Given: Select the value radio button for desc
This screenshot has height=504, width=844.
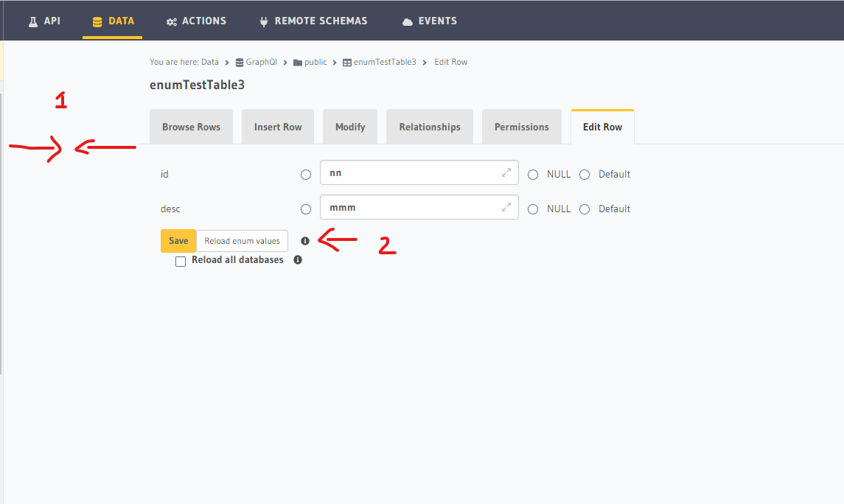Looking at the screenshot, I should (306, 209).
